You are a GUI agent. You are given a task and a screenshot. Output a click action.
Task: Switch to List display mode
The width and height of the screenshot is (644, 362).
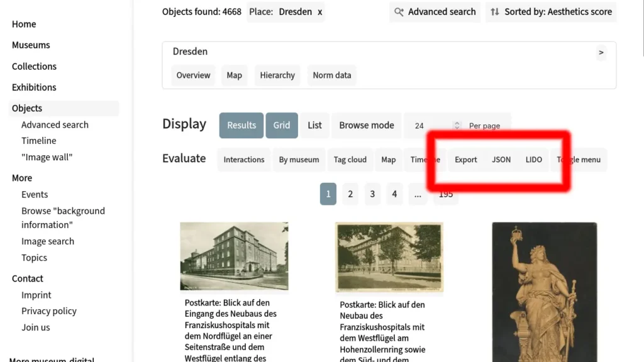[x=314, y=125]
